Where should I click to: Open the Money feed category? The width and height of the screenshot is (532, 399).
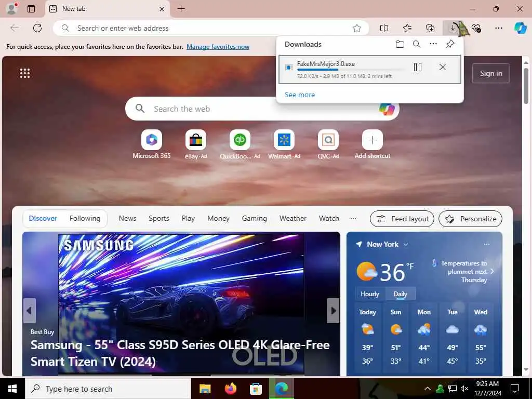click(219, 219)
